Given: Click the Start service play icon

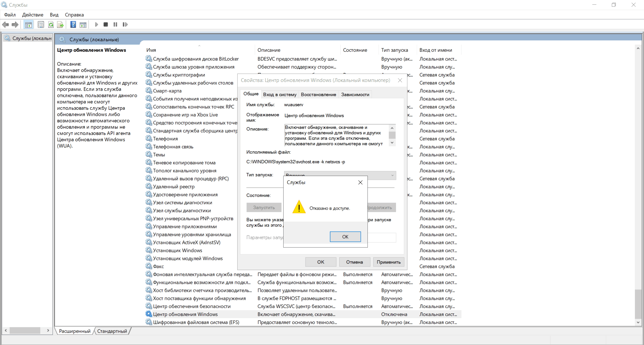Looking at the screenshot, I should 96,25.
